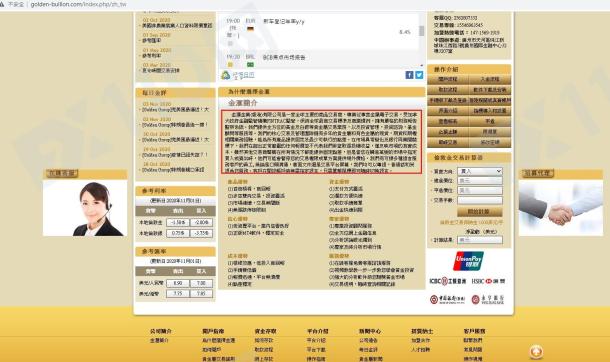Click the HSBC bank logo
This screenshot has height=362, width=610.
click(x=488, y=281)
